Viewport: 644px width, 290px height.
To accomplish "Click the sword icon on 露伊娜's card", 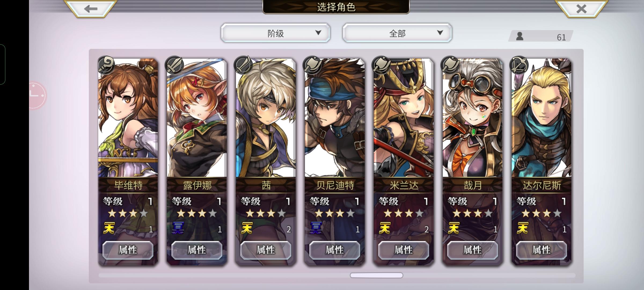I will coord(175,65).
